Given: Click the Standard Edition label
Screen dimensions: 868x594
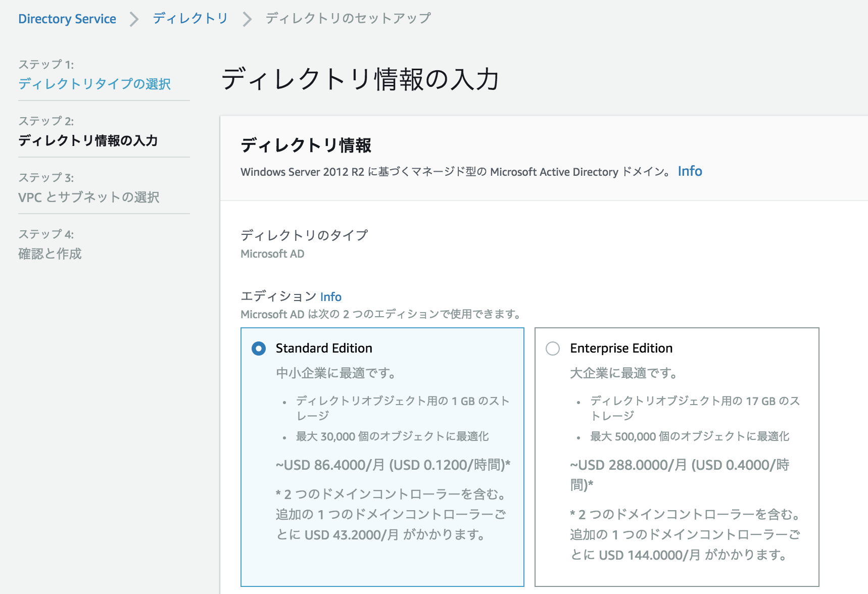Looking at the screenshot, I should (x=324, y=348).
